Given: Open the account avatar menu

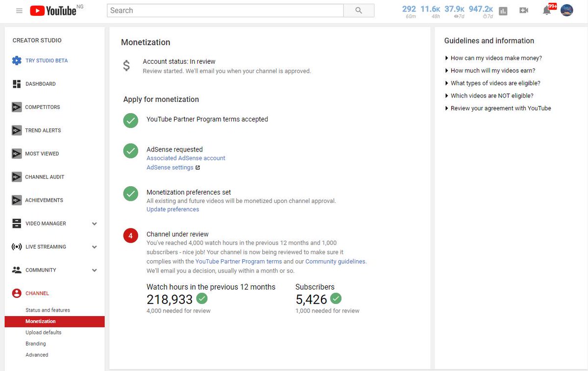Looking at the screenshot, I should point(567,10).
